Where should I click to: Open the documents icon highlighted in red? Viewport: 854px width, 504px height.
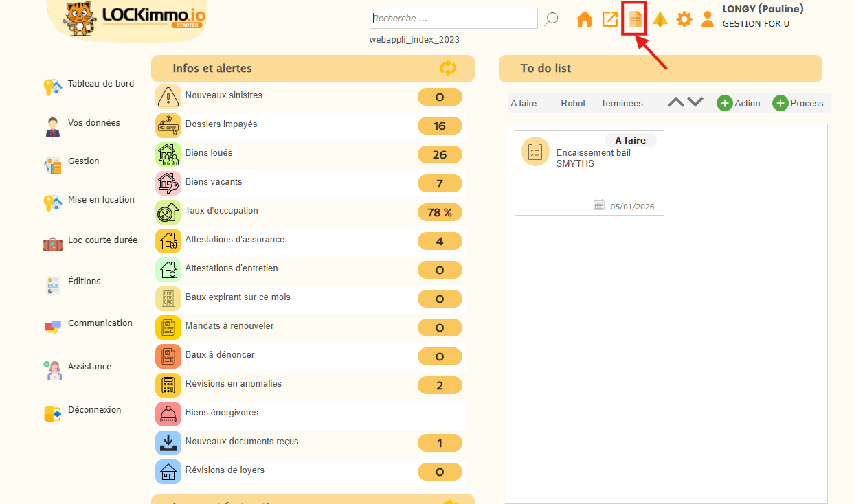click(x=636, y=19)
